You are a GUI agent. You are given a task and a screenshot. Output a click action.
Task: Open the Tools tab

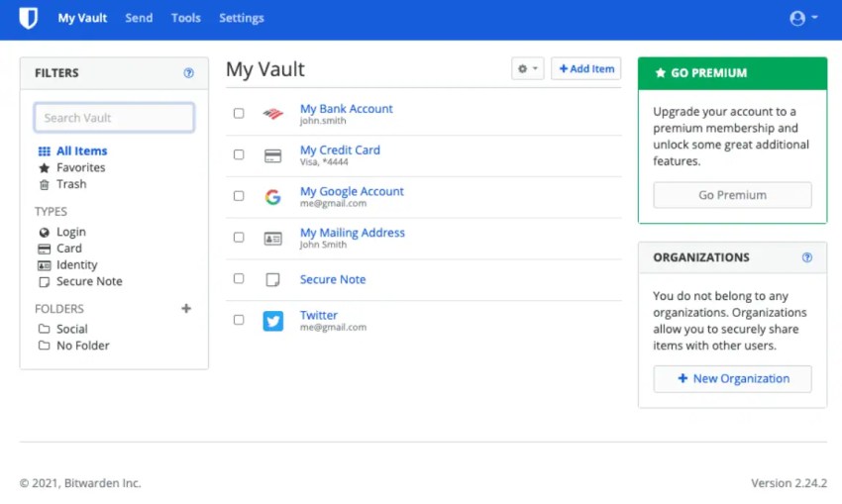pyautogui.click(x=186, y=18)
